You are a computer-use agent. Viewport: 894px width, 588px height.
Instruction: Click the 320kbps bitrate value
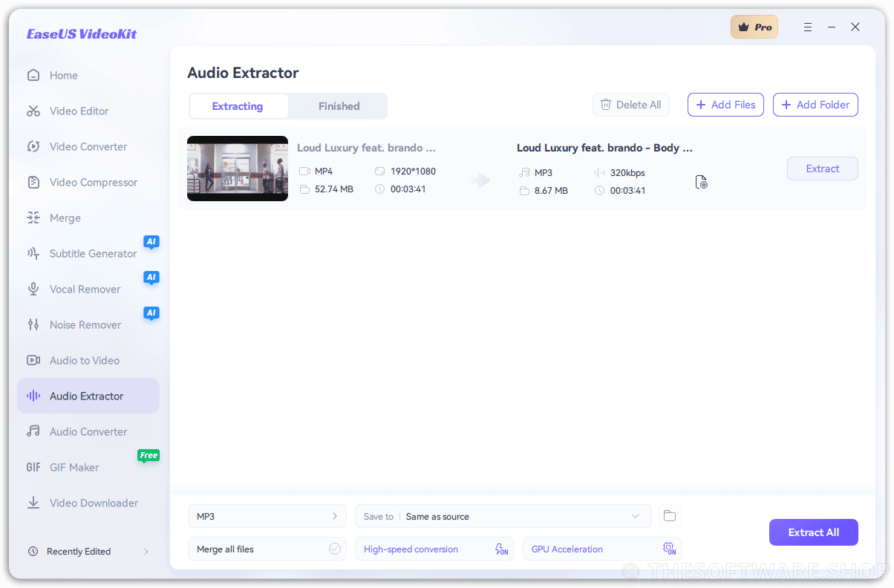[x=627, y=173]
